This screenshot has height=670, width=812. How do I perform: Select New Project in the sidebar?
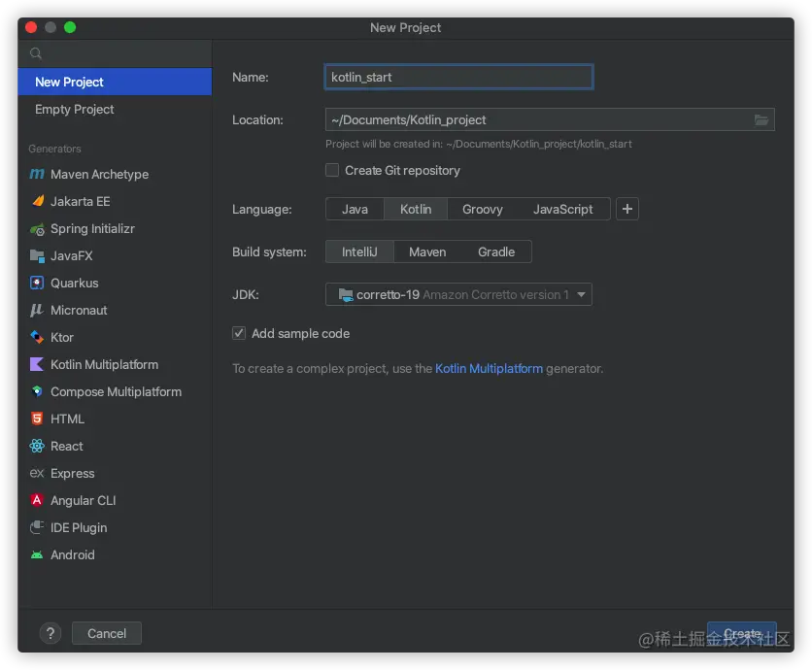pos(115,82)
